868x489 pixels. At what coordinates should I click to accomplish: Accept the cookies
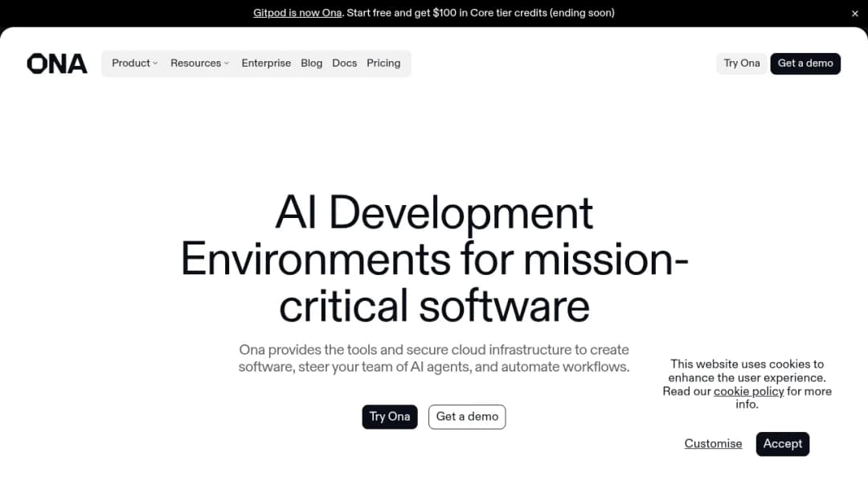click(782, 444)
